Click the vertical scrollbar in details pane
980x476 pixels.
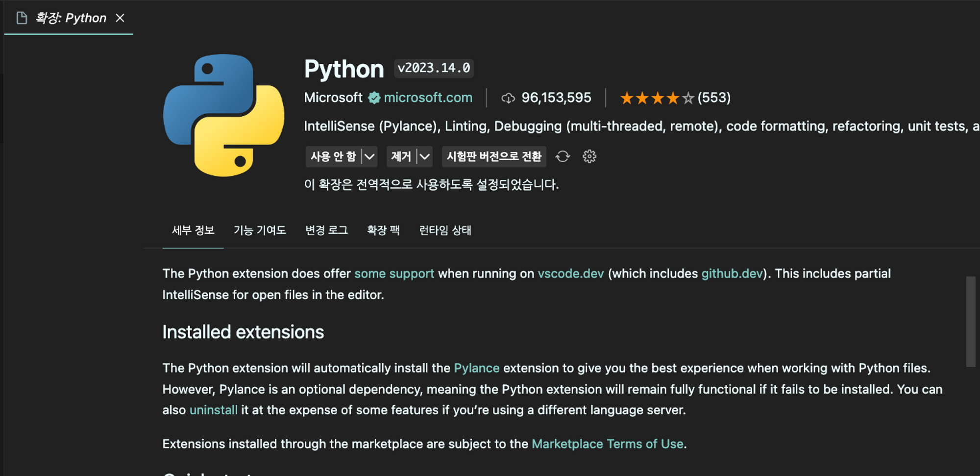[970, 322]
